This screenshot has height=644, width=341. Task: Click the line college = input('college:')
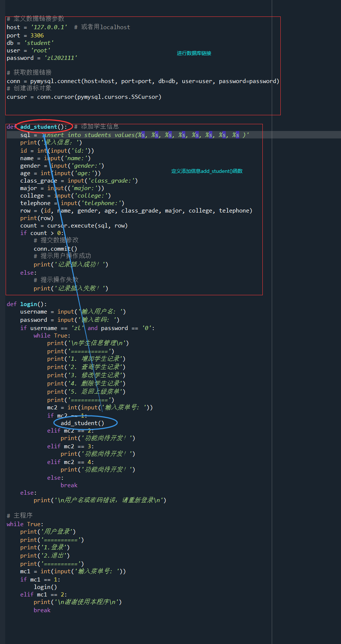66,196
